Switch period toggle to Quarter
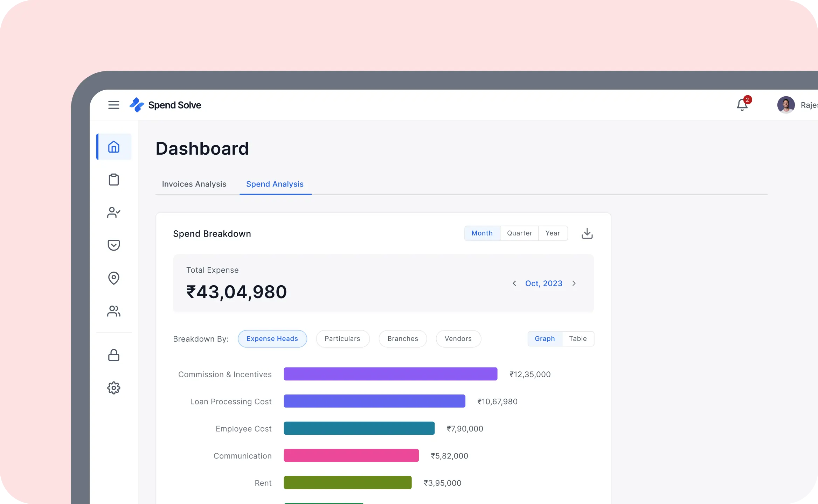This screenshot has width=818, height=504. [519, 233]
